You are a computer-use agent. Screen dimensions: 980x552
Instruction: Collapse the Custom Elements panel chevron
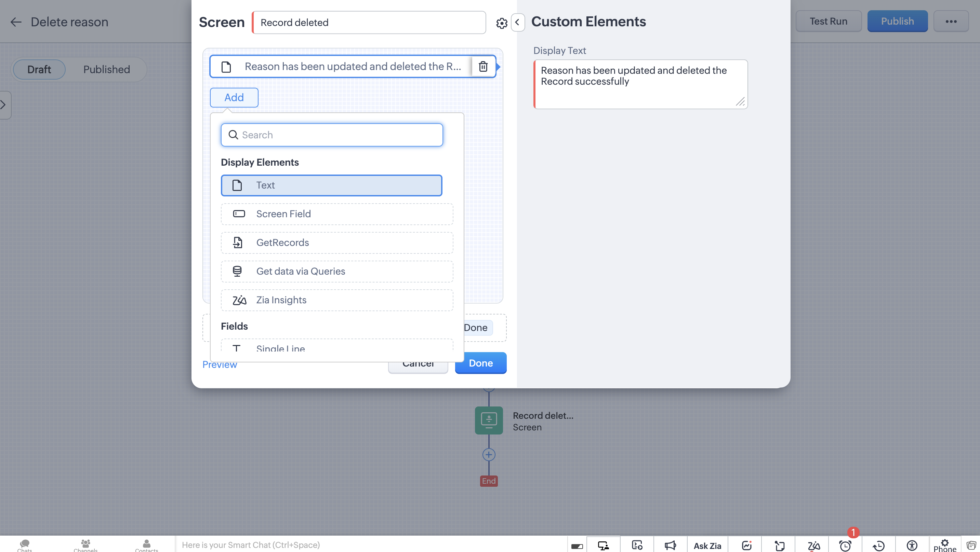pos(517,22)
